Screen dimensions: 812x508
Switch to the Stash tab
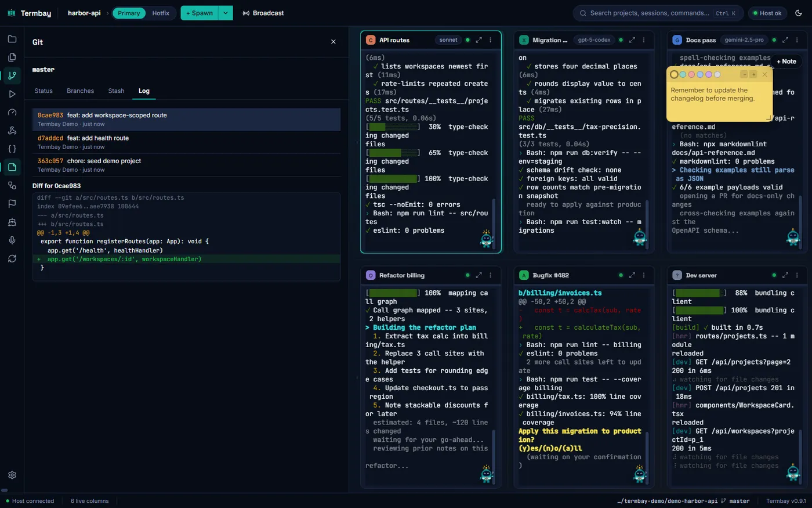pos(116,91)
